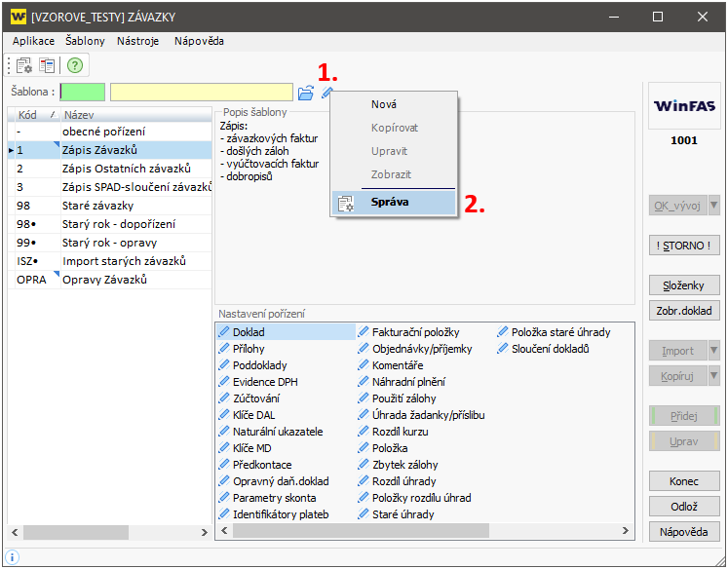This screenshot has width=728, height=569.
Task: Open the Nástroje menu
Action: tap(137, 41)
